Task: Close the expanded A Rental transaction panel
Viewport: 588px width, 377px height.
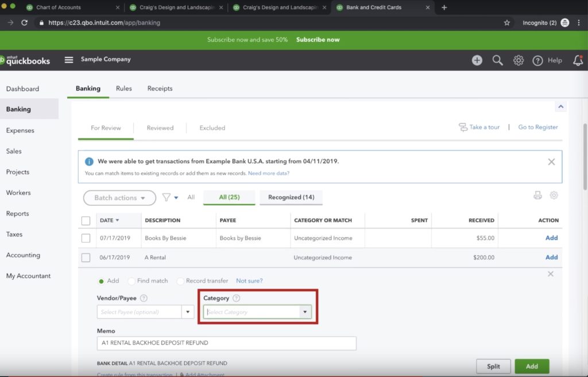Action: click(x=551, y=274)
